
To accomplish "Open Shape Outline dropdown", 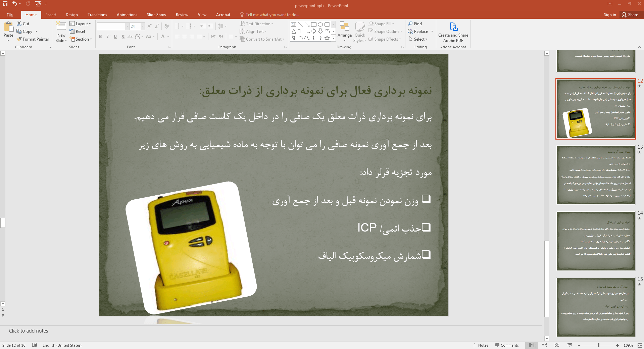I will 385,32.
